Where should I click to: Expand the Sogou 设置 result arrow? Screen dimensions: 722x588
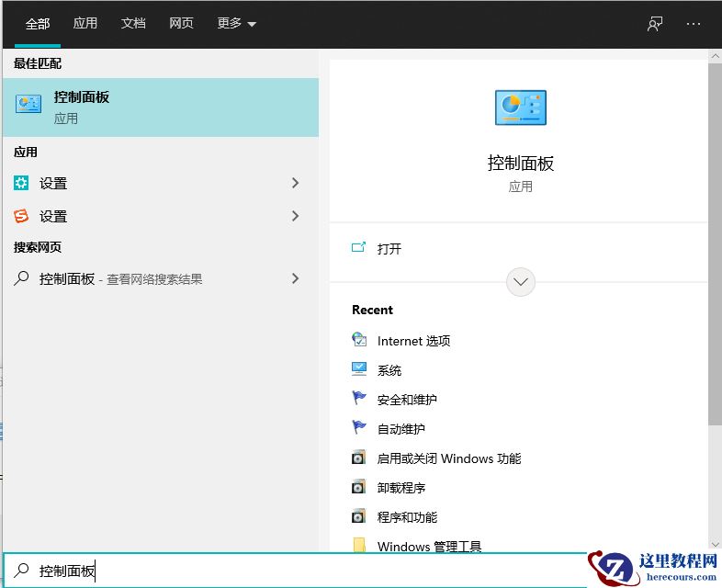[296, 216]
